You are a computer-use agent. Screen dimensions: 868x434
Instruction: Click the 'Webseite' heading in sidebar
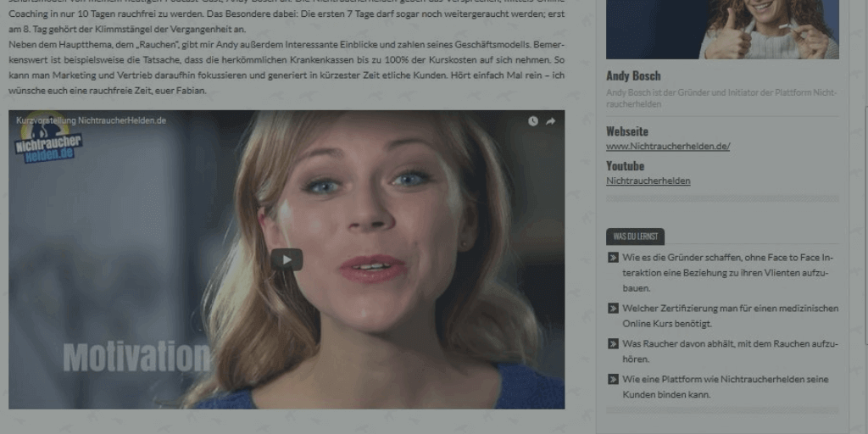pos(627,131)
